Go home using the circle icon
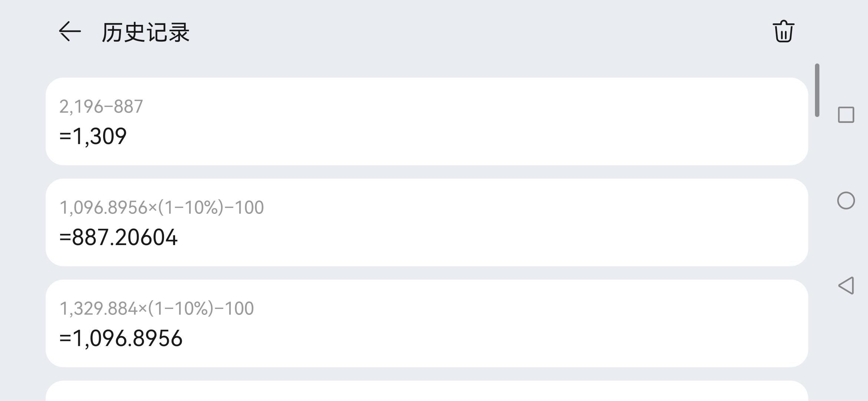The height and width of the screenshot is (401, 868). [x=846, y=200]
